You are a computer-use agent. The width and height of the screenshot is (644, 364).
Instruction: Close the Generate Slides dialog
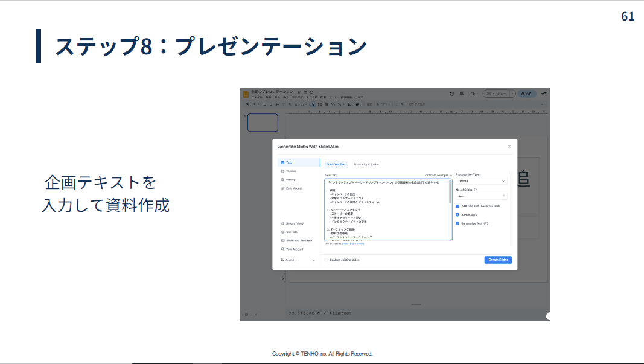pyautogui.click(x=509, y=146)
